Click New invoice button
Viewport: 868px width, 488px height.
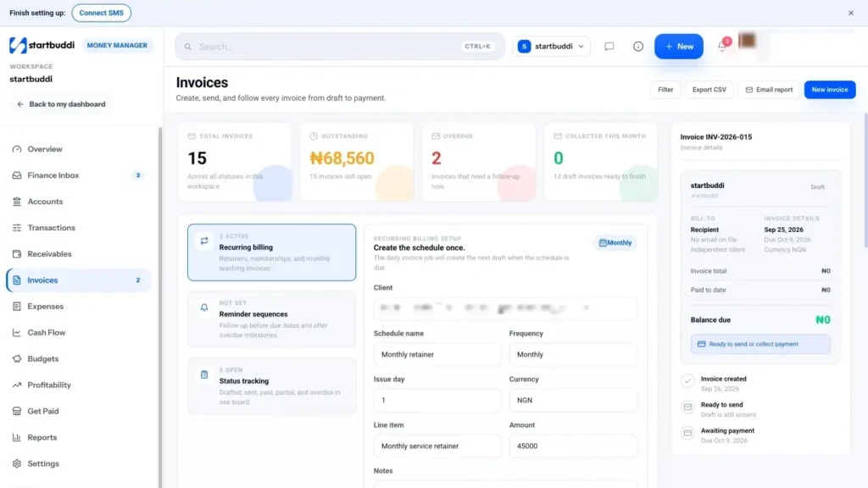pos(829,90)
